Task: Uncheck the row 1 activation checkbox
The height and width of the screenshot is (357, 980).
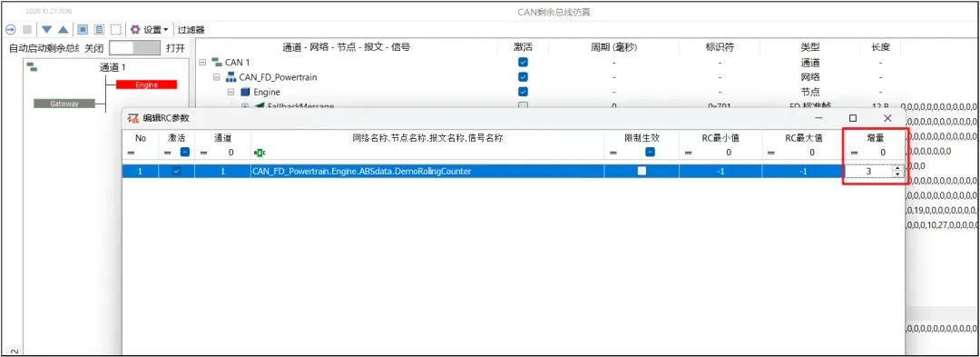Action: (178, 171)
